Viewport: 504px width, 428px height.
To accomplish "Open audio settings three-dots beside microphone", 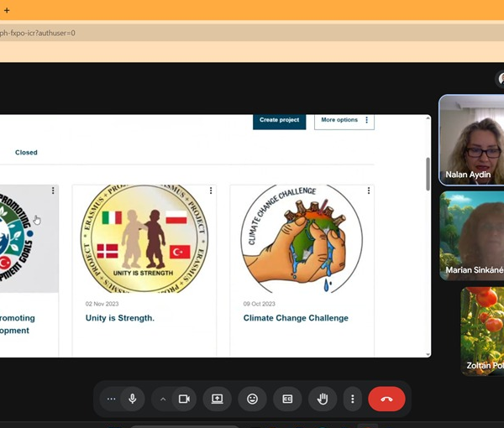I will click(111, 399).
